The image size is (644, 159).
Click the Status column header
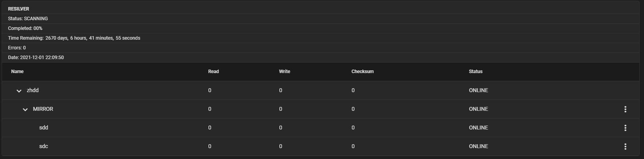(x=476, y=72)
